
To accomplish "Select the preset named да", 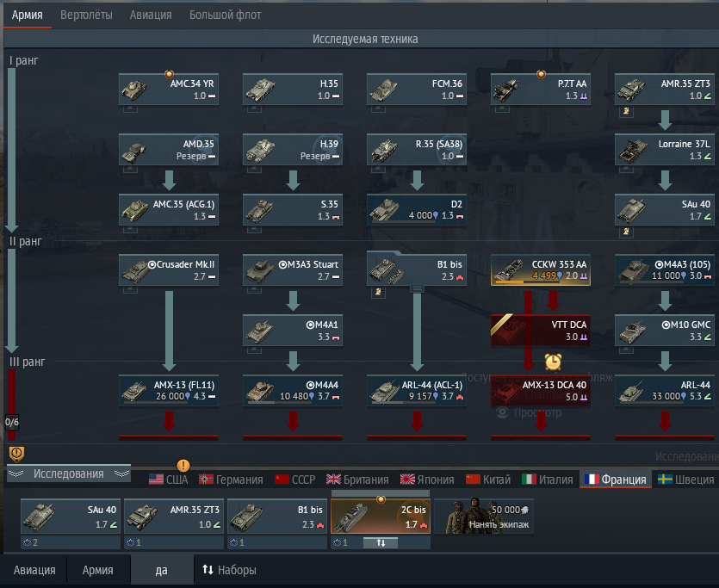I will coord(161,570).
